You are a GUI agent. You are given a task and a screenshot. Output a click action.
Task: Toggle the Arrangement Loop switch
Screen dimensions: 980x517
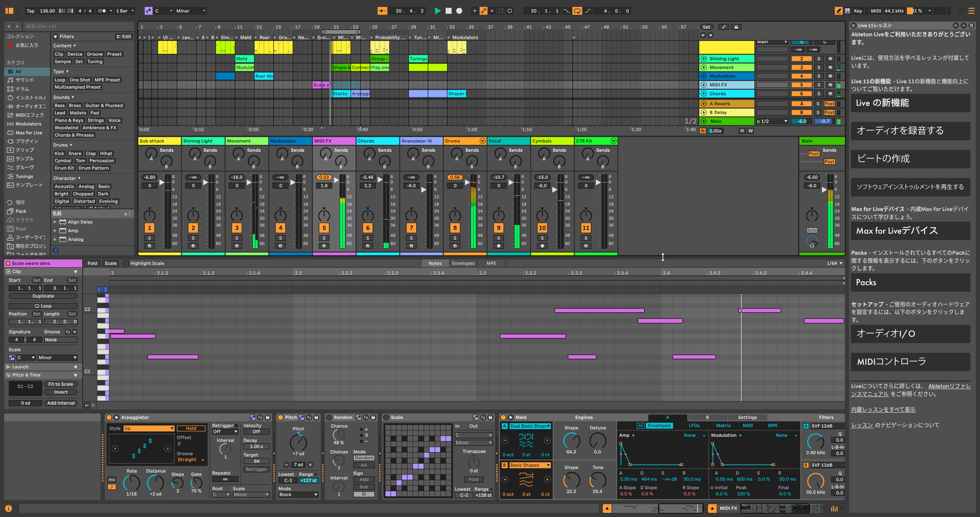point(577,11)
